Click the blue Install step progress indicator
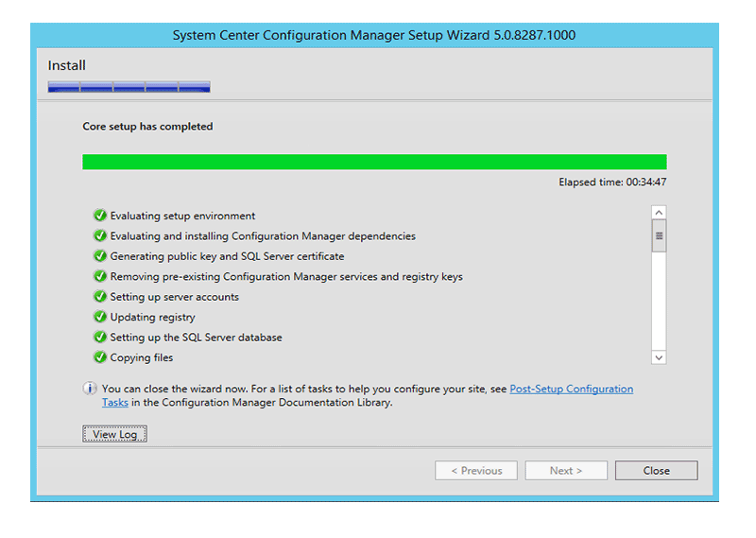 tap(129, 87)
